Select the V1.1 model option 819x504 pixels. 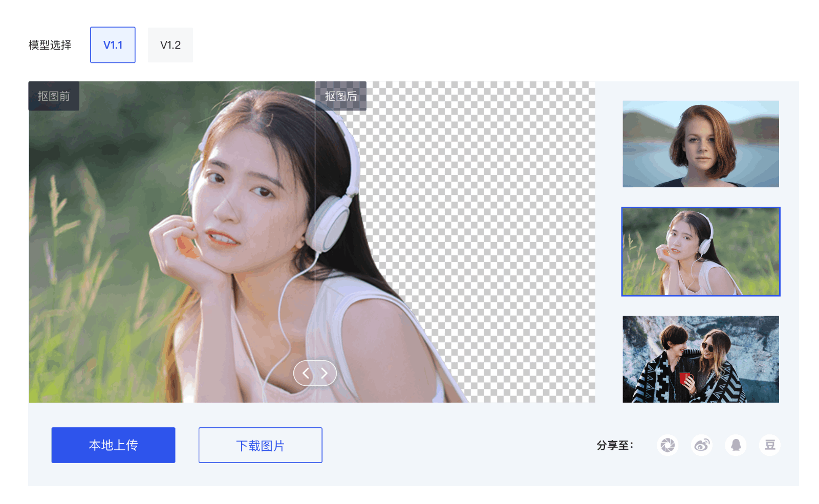pyautogui.click(x=113, y=45)
